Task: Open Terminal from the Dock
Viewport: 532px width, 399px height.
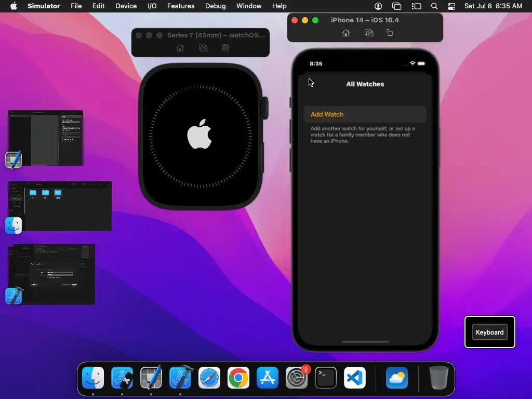Action: 326,377
